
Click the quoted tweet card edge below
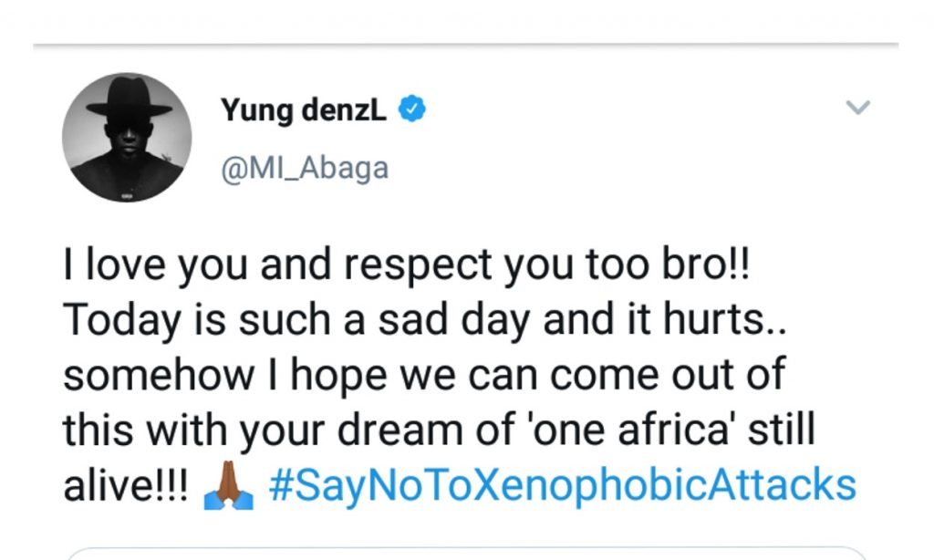click(x=465, y=552)
